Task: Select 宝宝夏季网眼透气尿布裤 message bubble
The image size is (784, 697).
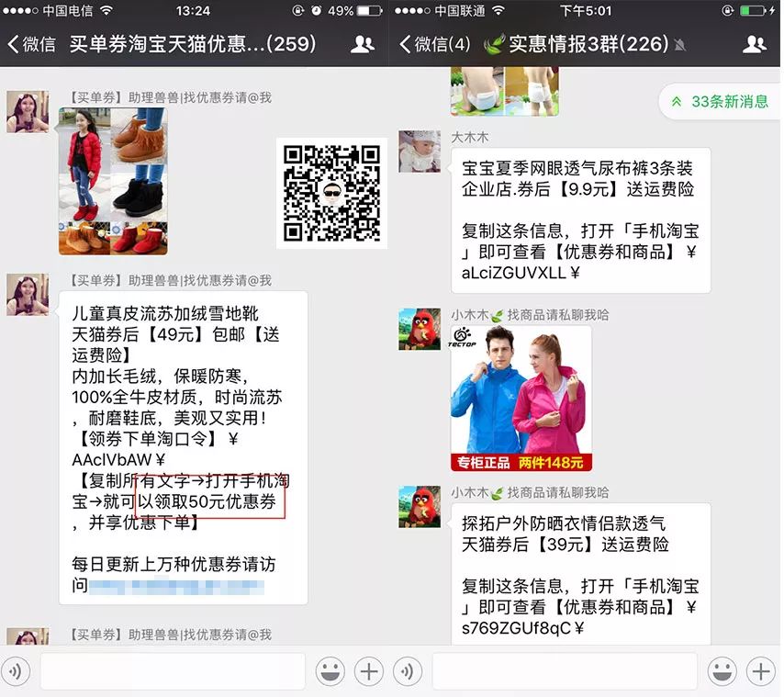Action: tap(580, 220)
